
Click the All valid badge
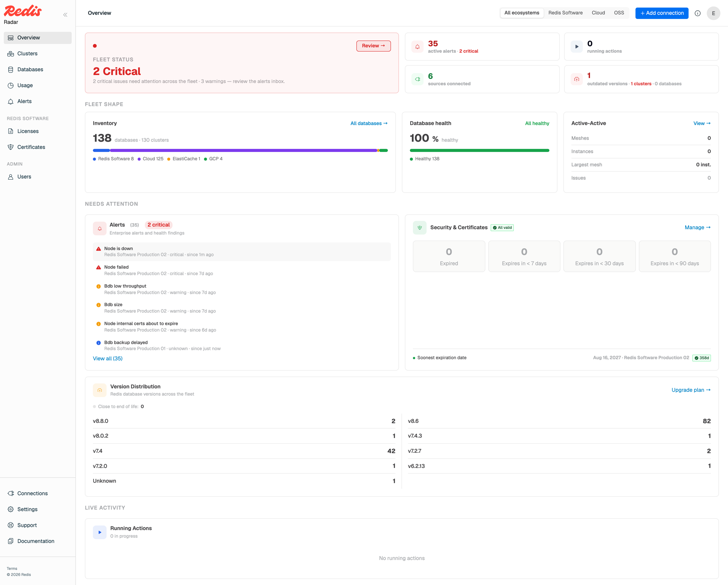pyautogui.click(x=502, y=228)
